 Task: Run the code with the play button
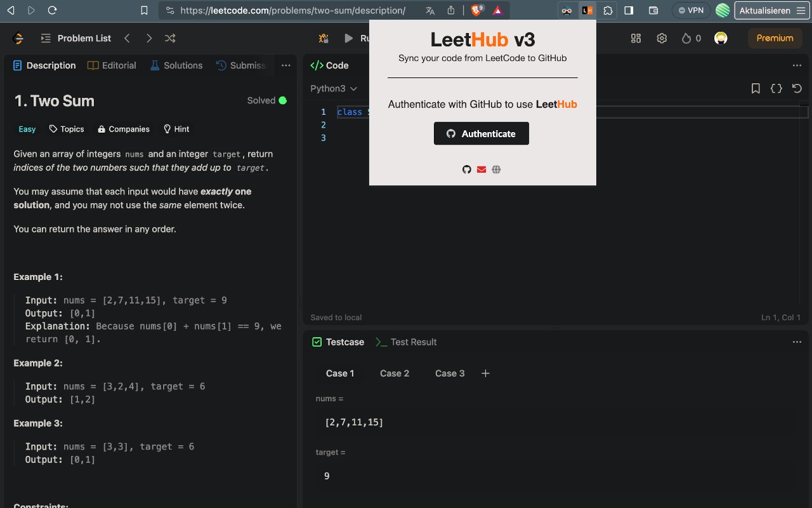tap(348, 38)
